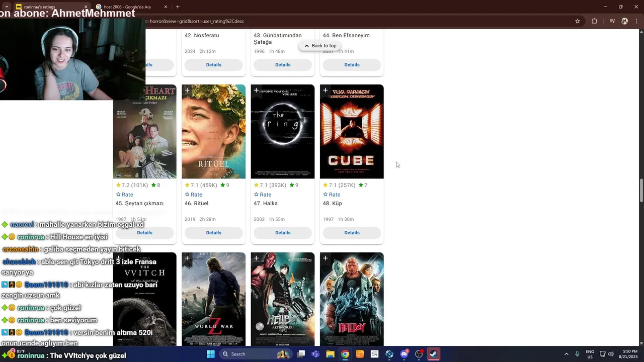Open Details for Günbatımından Şafağa
This screenshot has width=644, height=362.
coord(283,65)
